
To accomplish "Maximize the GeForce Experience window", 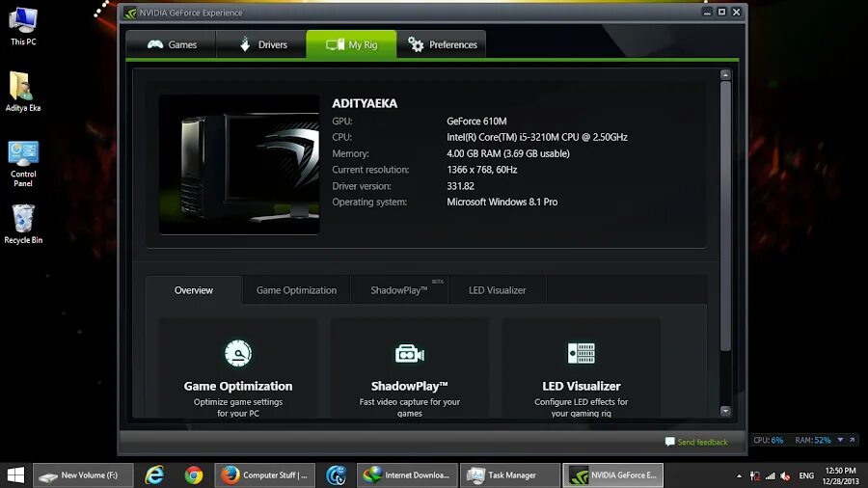I will [721, 12].
